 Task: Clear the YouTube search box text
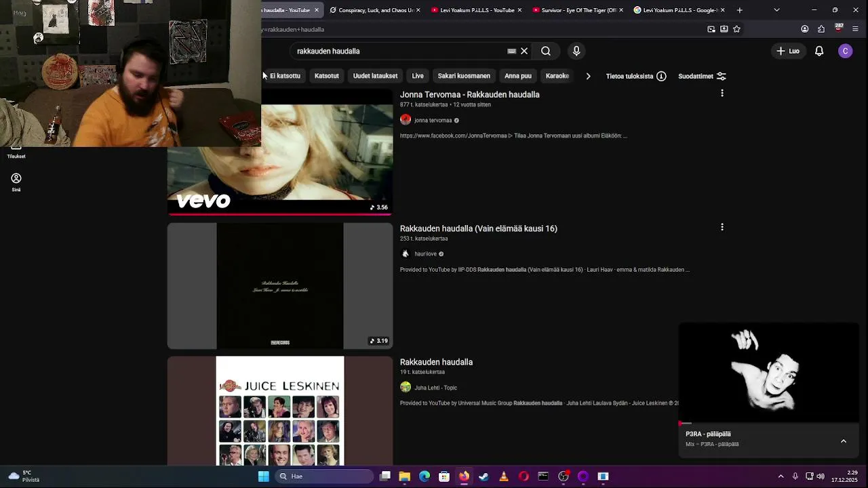click(x=524, y=51)
